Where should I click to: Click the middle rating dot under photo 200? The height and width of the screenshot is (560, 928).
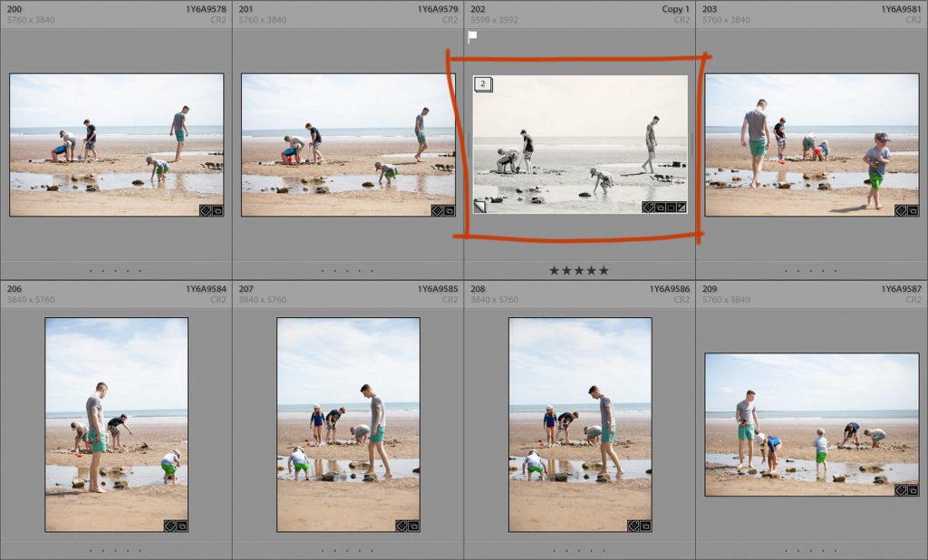[x=115, y=271]
